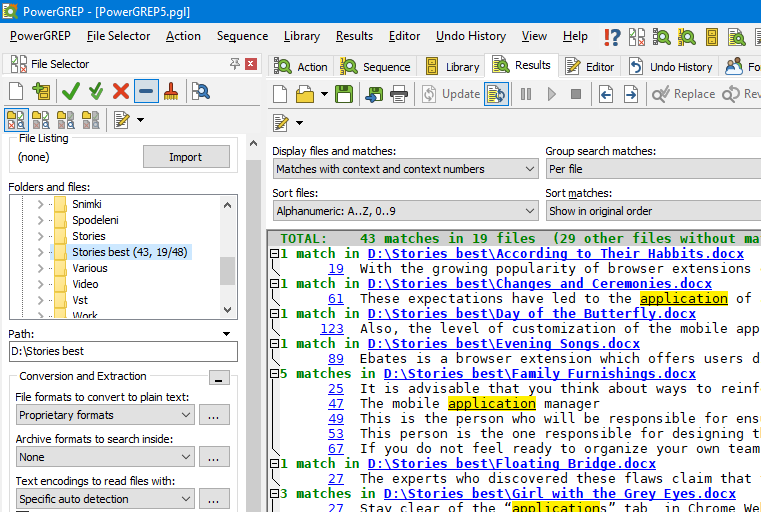Click line number 123 link
Screen dimensions: 761x512
(332, 329)
